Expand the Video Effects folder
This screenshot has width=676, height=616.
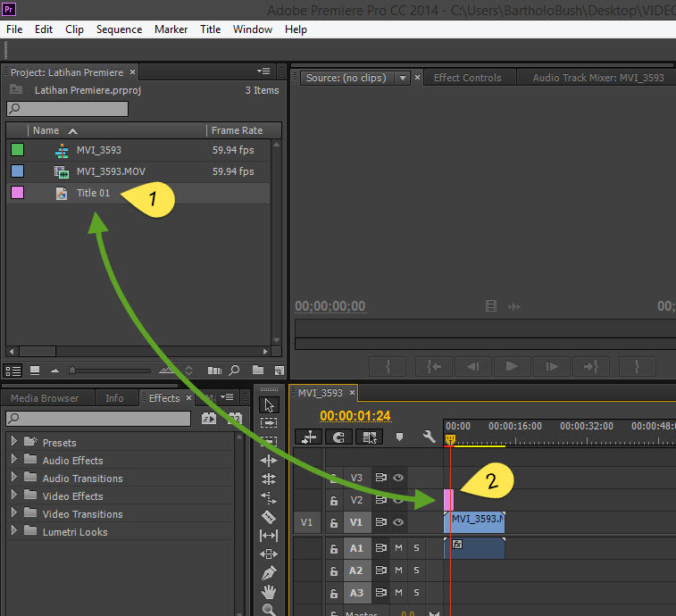[13, 494]
